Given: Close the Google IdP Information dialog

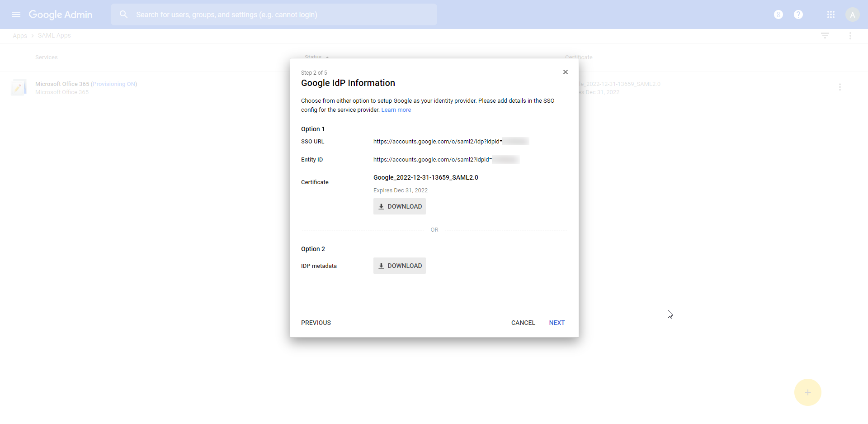Looking at the screenshot, I should 566,72.
